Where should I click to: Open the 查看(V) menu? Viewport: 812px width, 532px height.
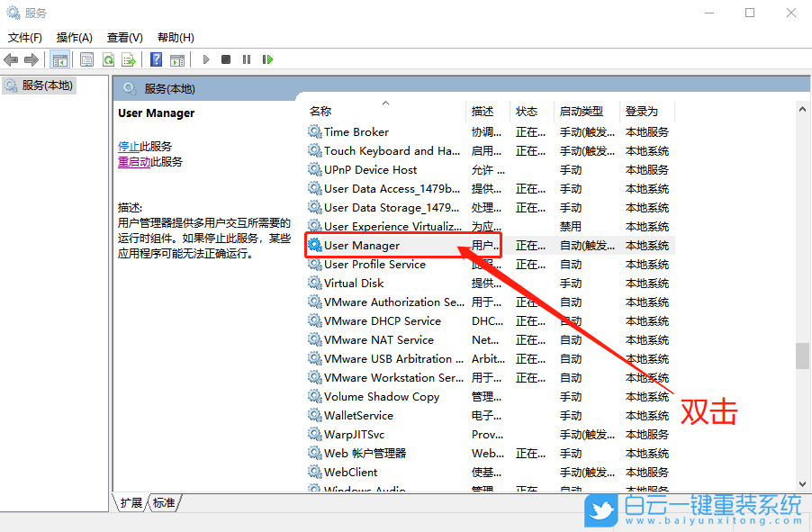(x=124, y=37)
